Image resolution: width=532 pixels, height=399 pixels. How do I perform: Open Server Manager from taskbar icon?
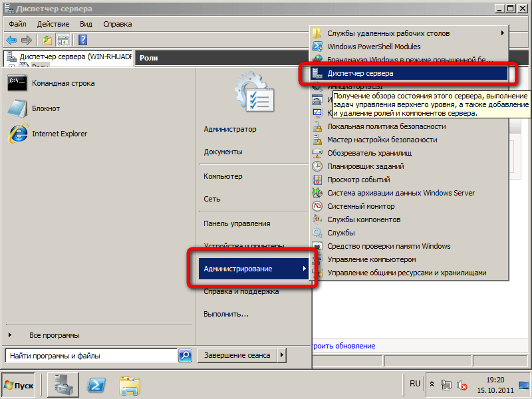click(x=63, y=385)
